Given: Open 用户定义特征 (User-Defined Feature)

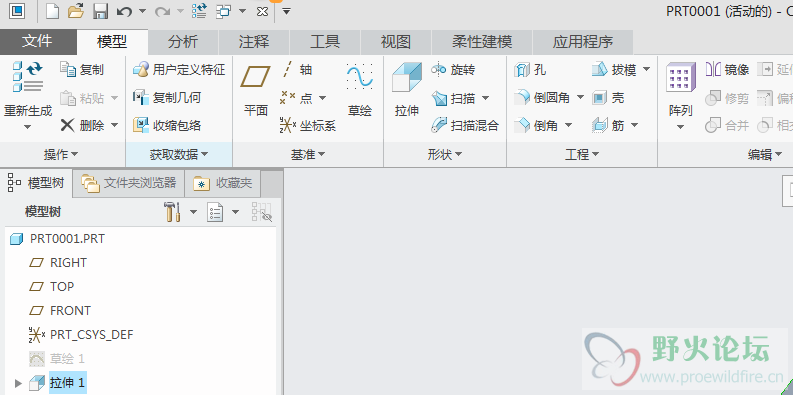Looking at the screenshot, I should [x=179, y=69].
